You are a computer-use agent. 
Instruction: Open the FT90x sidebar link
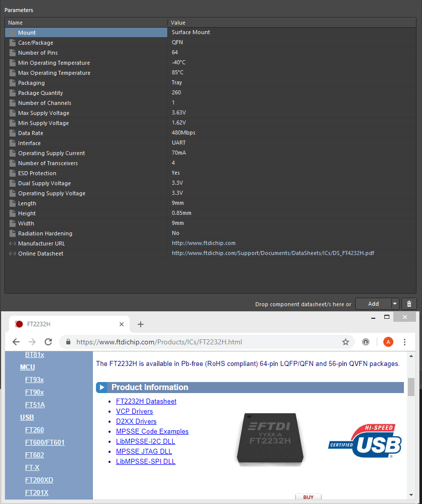coord(35,392)
